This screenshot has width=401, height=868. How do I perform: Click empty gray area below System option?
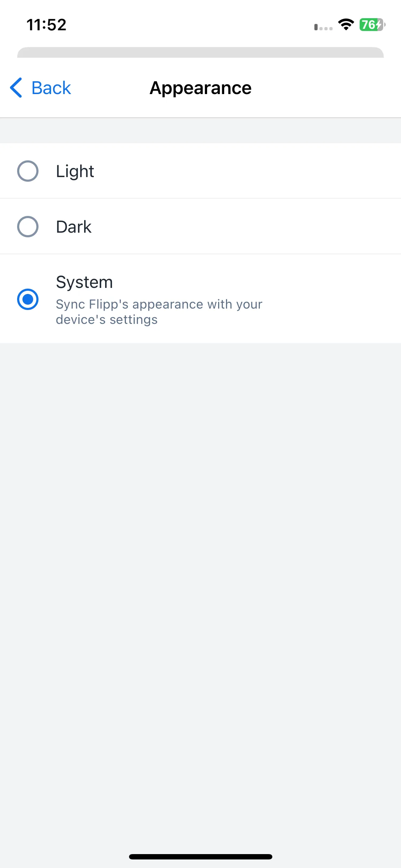200,588
